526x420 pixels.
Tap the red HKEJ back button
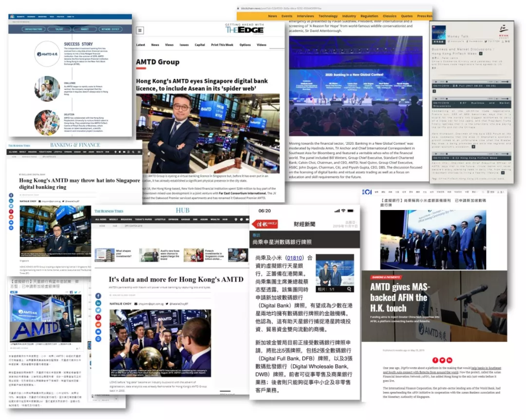[265, 224]
